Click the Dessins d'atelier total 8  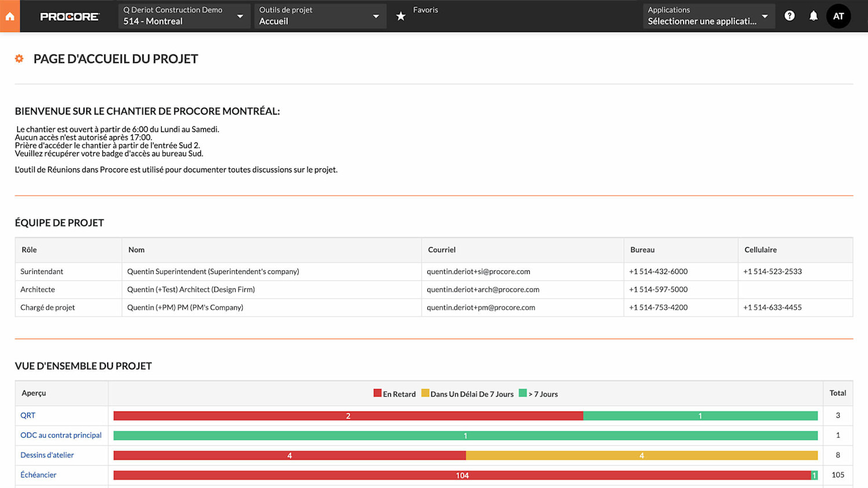click(838, 455)
